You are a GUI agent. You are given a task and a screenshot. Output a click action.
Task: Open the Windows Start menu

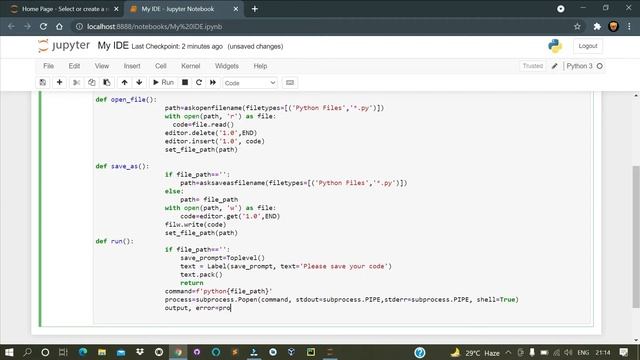9,352
